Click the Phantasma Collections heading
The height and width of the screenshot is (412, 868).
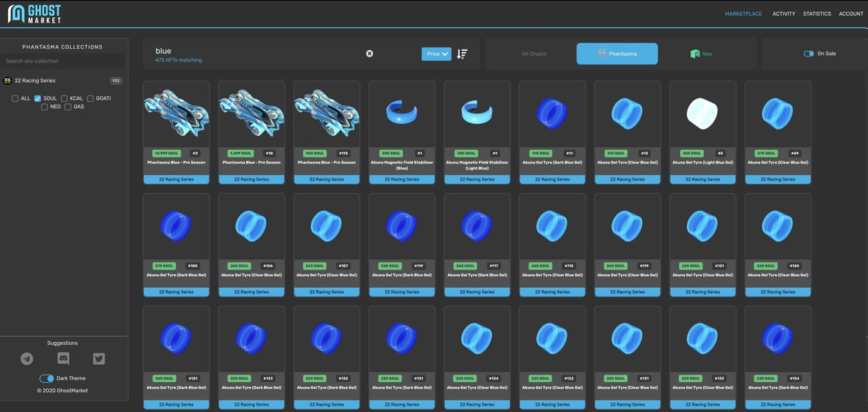point(62,47)
